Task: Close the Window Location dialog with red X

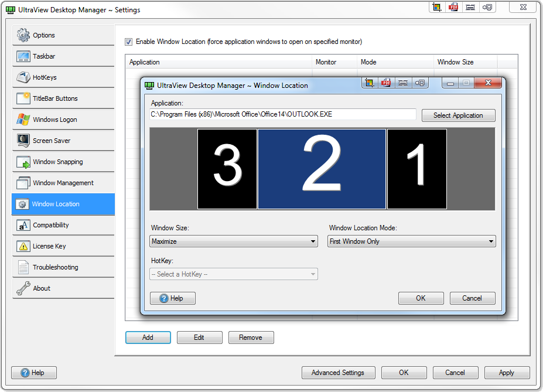Action: pyautogui.click(x=488, y=83)
